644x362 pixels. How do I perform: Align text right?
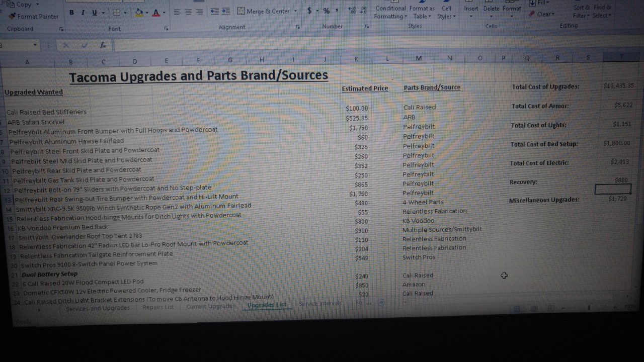click(x=199, y=12)
